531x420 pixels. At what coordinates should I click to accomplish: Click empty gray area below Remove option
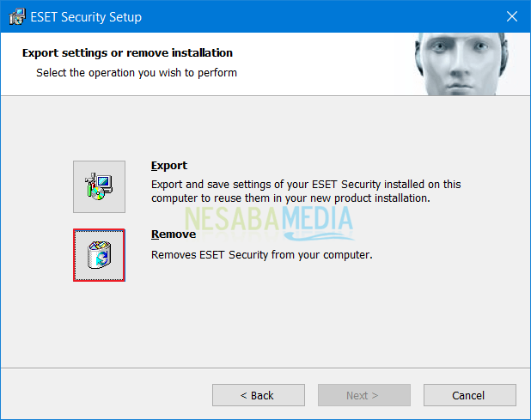pos(264,325)
